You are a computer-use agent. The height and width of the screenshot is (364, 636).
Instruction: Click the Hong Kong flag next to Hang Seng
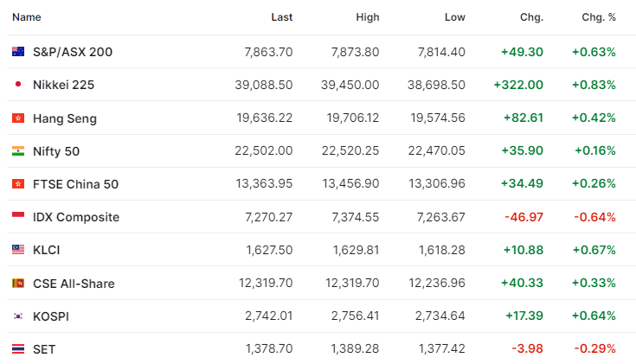click(x=18, y=118)
